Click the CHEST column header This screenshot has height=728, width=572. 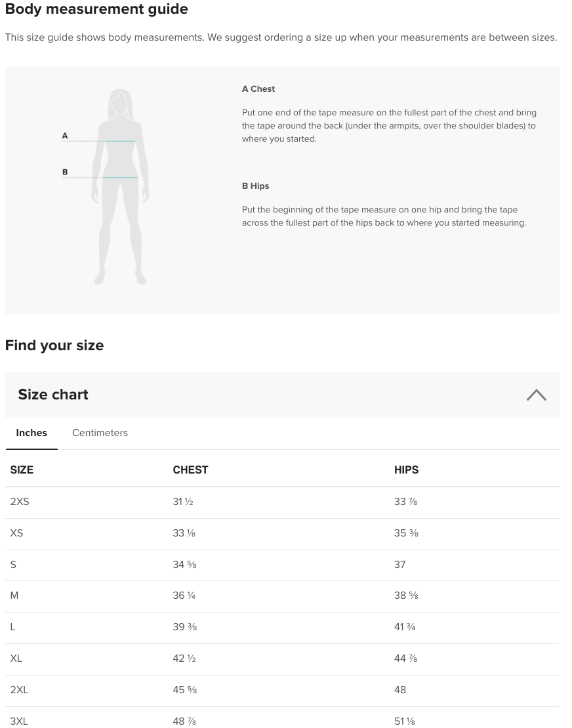(x=190, y=470)
